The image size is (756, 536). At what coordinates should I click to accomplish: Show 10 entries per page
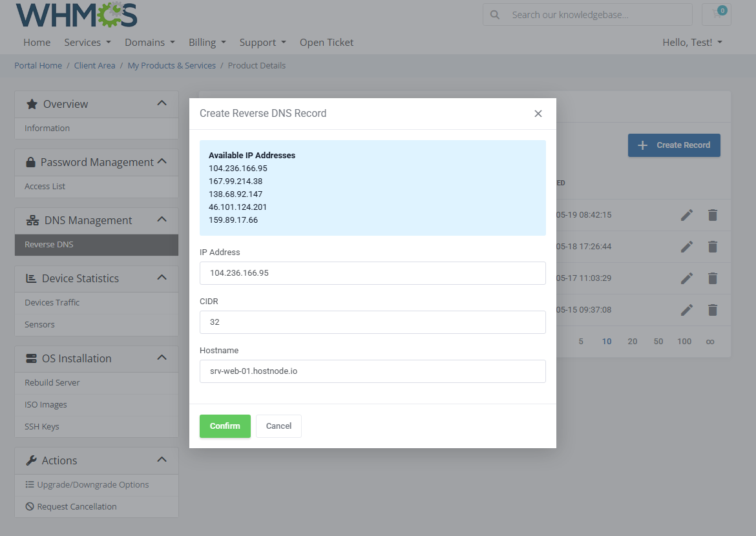(x=607, y=342)
